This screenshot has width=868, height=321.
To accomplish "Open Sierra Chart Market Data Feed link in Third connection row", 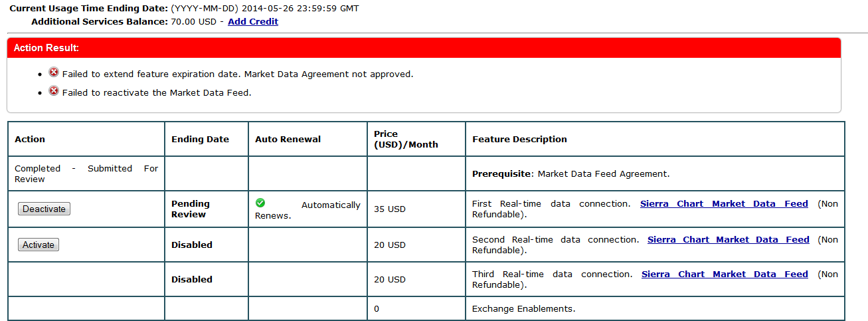I will (725, 274).
